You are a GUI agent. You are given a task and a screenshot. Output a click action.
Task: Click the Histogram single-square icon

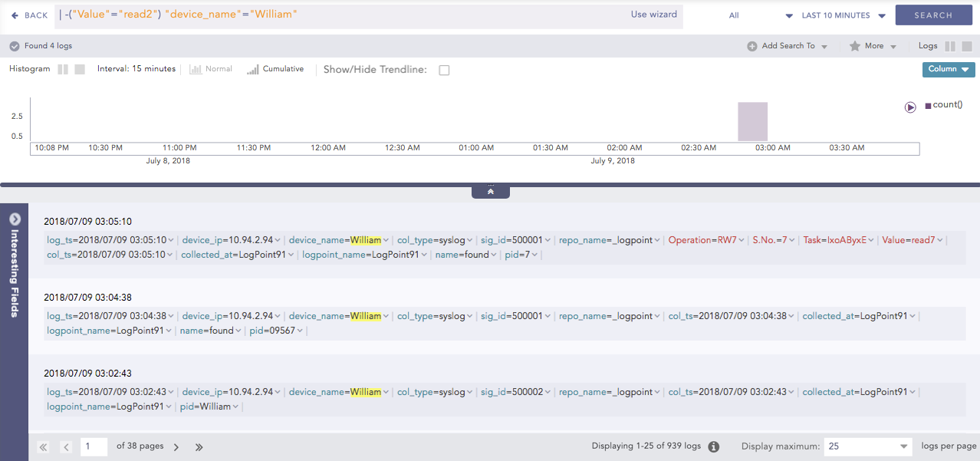pos(80,69)
